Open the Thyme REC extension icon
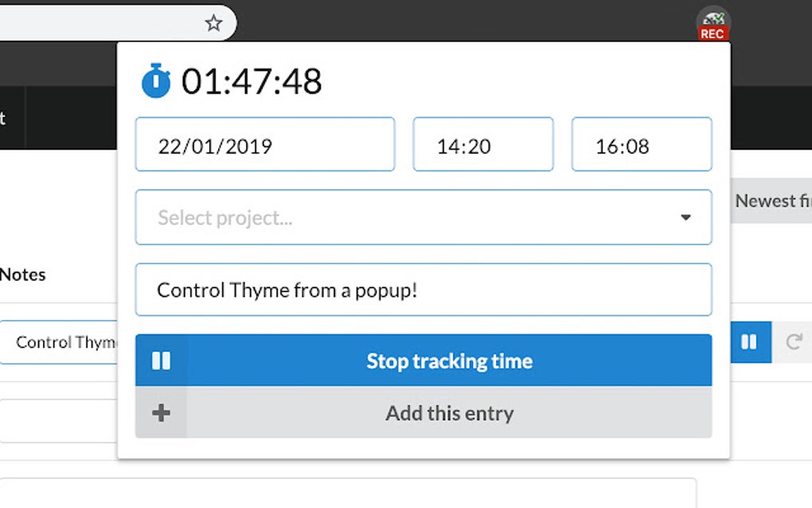 712,24
